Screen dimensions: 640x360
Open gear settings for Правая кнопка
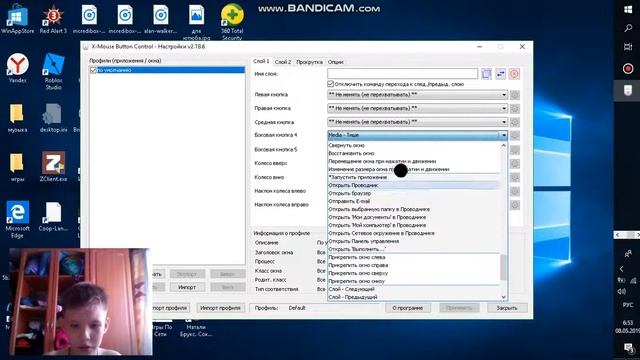coord(515,109)
